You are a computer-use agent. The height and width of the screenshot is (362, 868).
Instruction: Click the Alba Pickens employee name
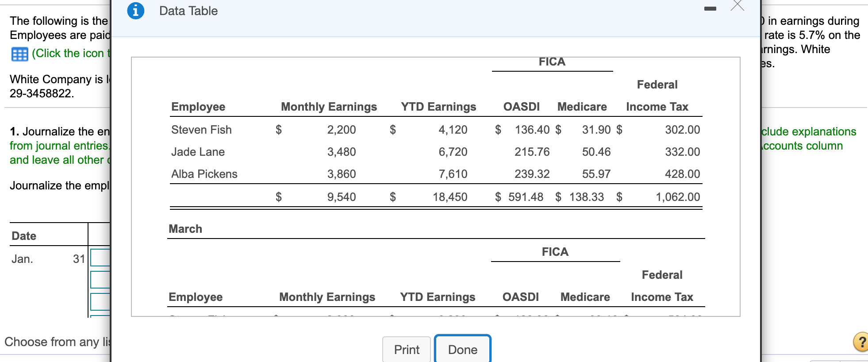tap(204, 174)
